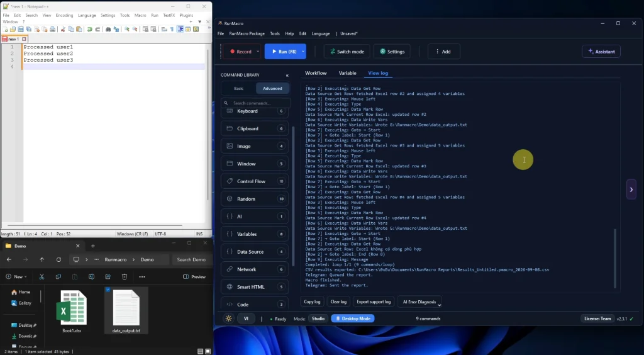Click the Up arrow in File Explorer
The width and height of the screenshot is (644, 355).
pos(42,260)
